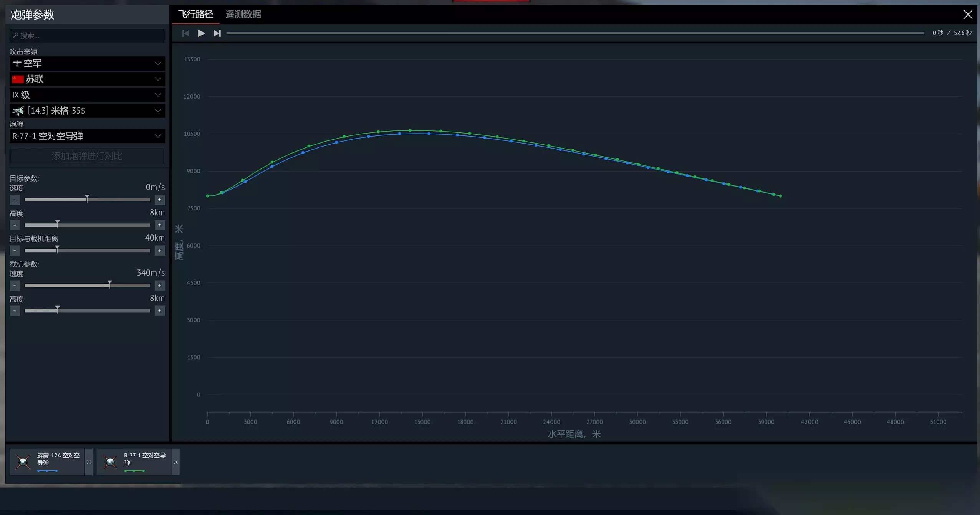Skip to end of trajectory playback
980x515 pixels.
click(x=217, y=33)
